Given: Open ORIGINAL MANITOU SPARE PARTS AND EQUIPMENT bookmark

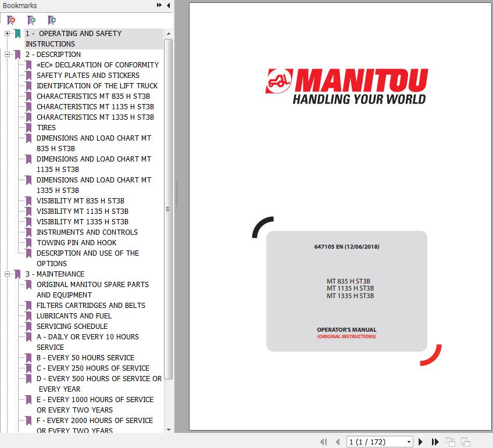Looking at the screenshot, I should coord(93,290).
